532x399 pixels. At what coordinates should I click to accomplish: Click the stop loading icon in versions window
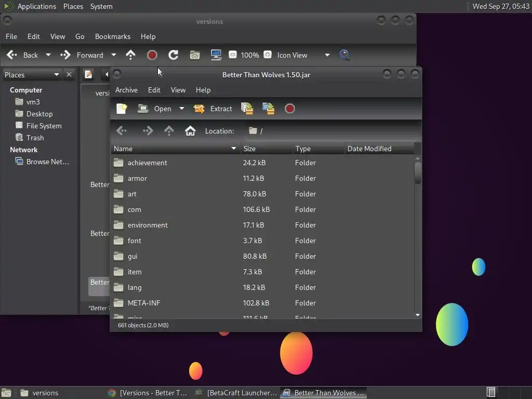point(152,55)
